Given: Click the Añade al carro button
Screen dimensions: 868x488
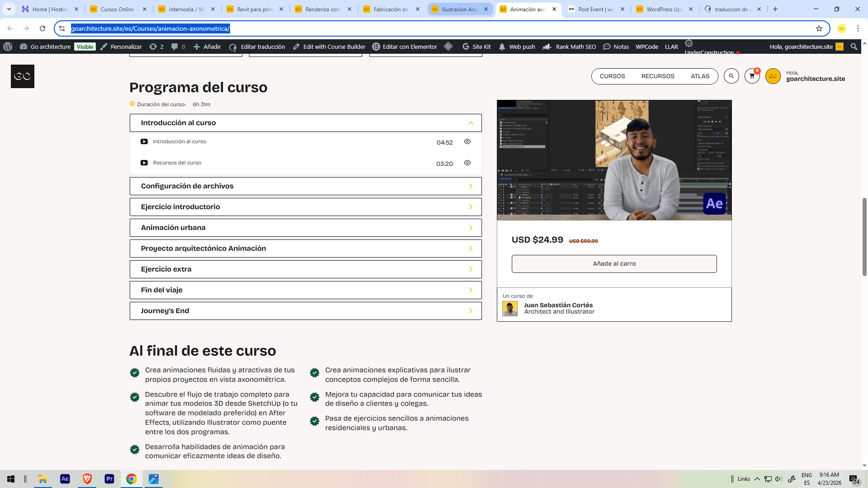Looking at the screenshot, I should pos(614,264).
